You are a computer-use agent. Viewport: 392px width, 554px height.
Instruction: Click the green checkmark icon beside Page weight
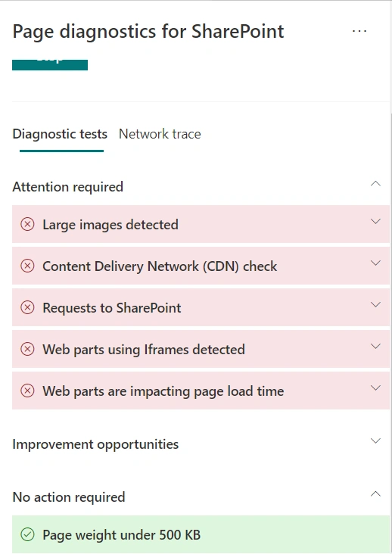27,534
